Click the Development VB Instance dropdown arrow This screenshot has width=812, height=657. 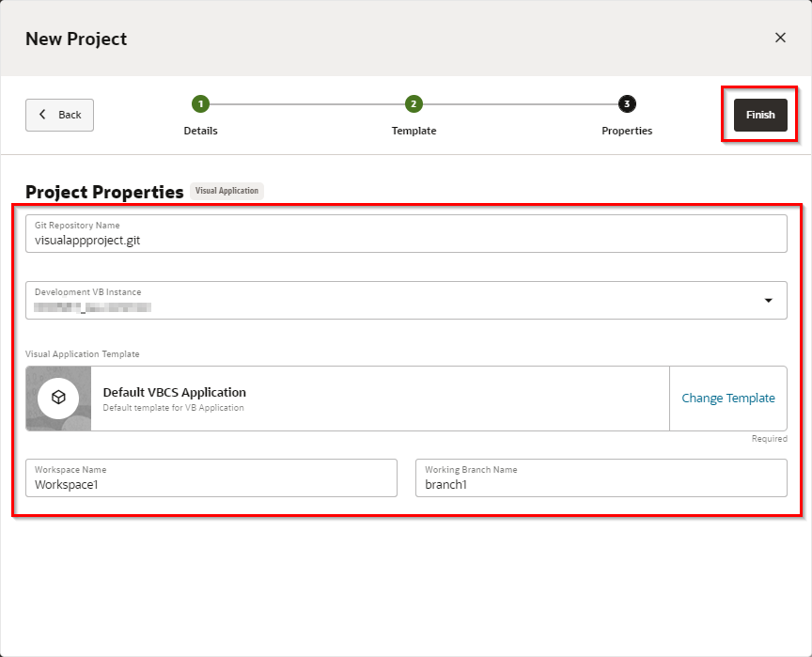tap(768, 301)
